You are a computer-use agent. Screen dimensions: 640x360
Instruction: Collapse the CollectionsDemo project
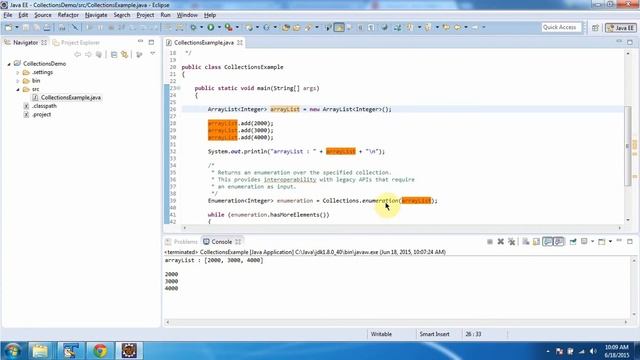pos(9,64)
